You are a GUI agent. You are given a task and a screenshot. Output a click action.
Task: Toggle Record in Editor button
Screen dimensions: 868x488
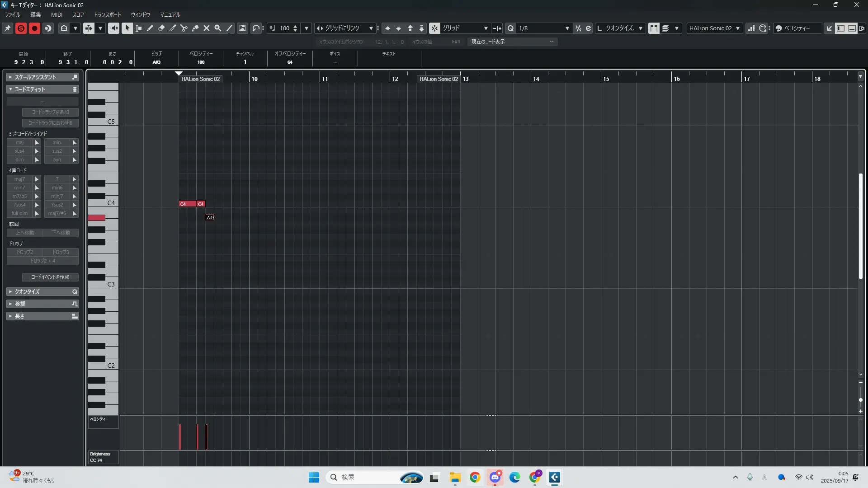[x=34, y=28]
